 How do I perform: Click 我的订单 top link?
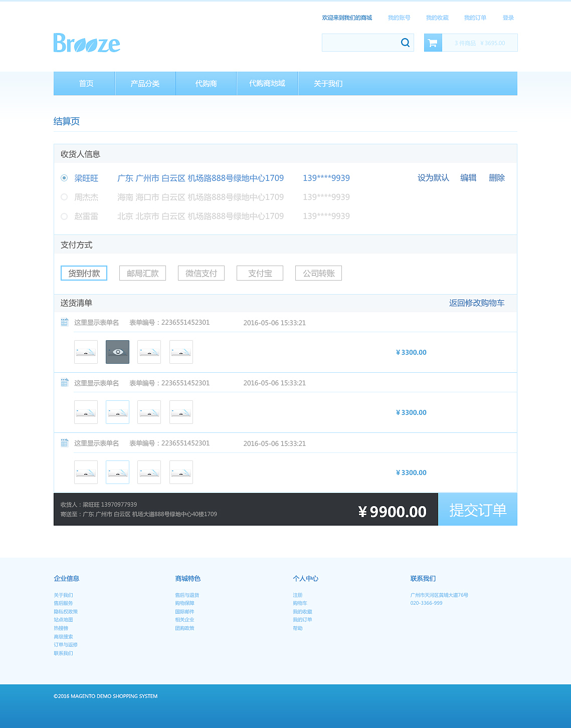coord(475,18)
